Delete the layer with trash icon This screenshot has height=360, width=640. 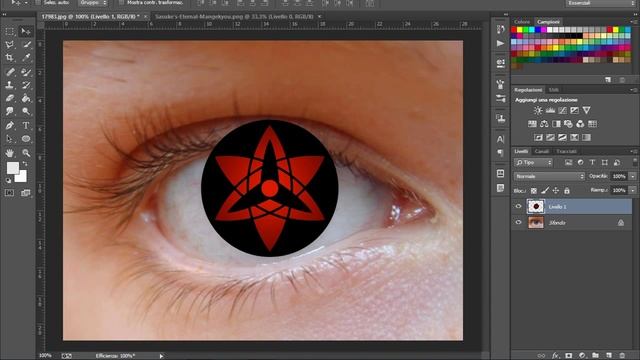(x=622, y=356)
